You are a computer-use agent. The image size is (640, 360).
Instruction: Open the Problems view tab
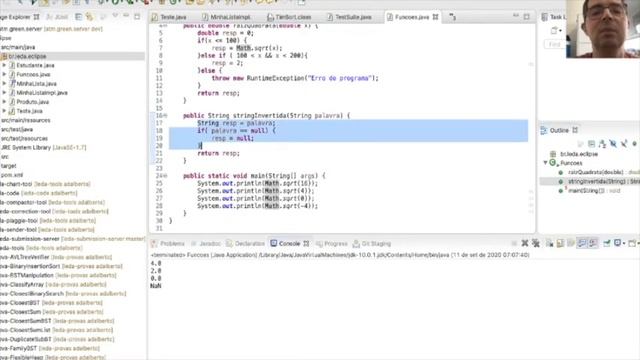[x=168, y=244]
